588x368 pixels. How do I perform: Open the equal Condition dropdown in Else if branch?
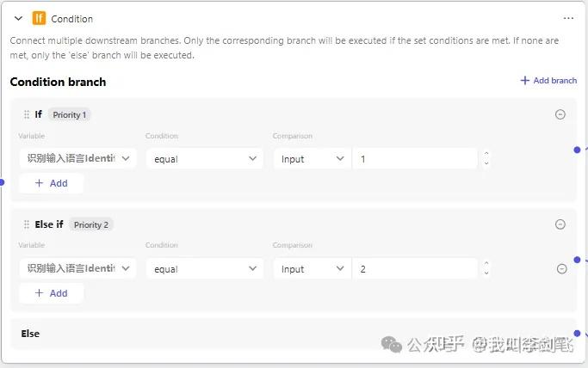(x=205, y=269)
